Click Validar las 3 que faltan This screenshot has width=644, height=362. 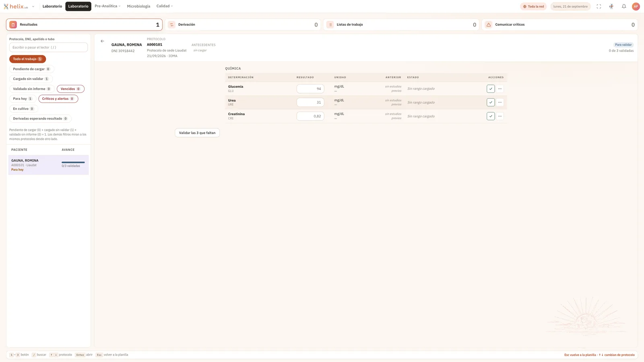coord(197,133)
